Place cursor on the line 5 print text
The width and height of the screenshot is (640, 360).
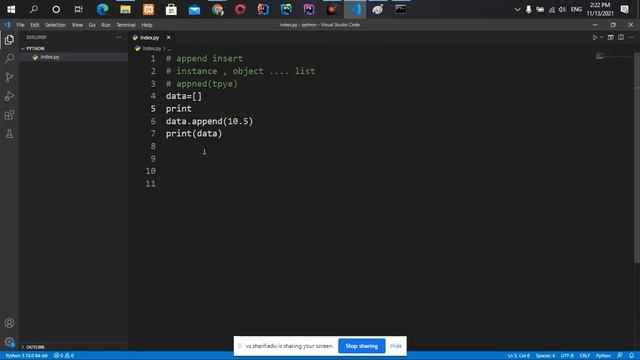178,109
